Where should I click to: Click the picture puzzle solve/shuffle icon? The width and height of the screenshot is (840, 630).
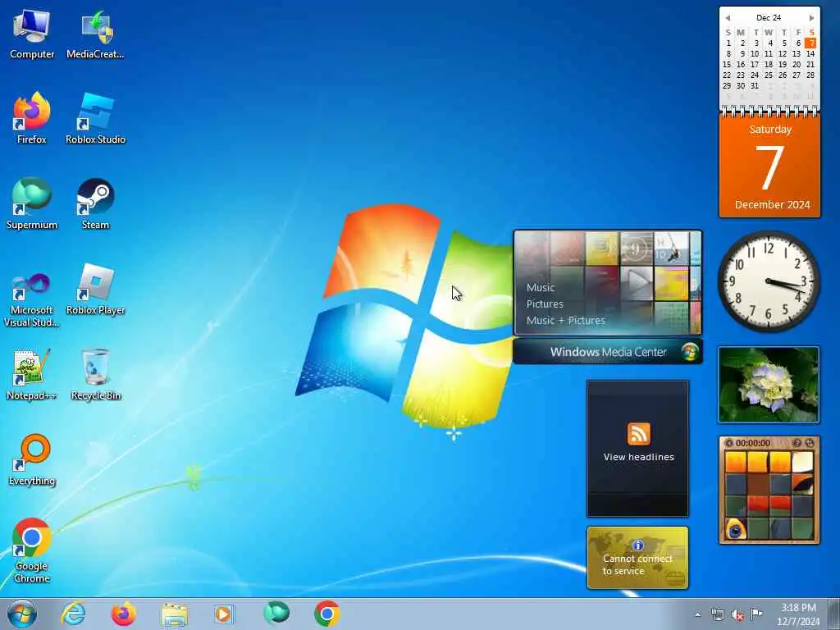click(810, 443)
